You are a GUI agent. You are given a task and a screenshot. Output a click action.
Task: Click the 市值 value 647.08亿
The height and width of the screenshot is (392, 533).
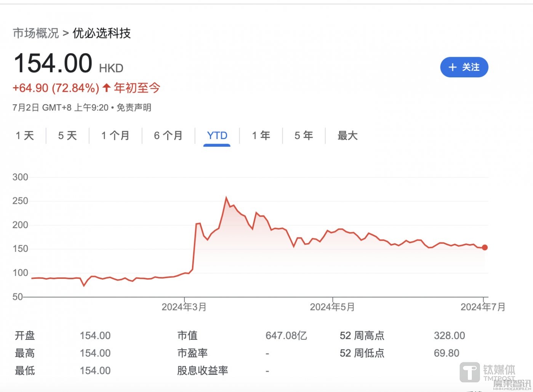tap(286, 336)
